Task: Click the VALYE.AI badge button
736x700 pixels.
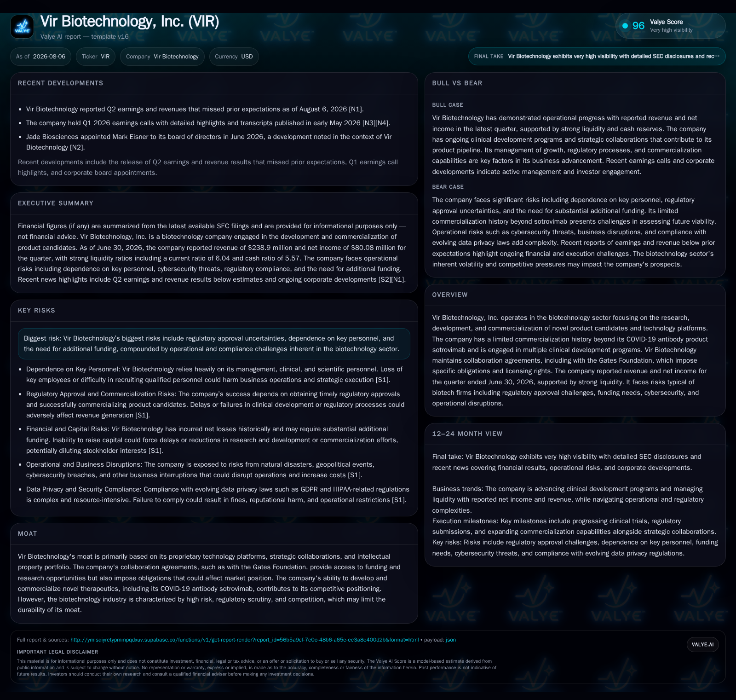Action: 702,644
